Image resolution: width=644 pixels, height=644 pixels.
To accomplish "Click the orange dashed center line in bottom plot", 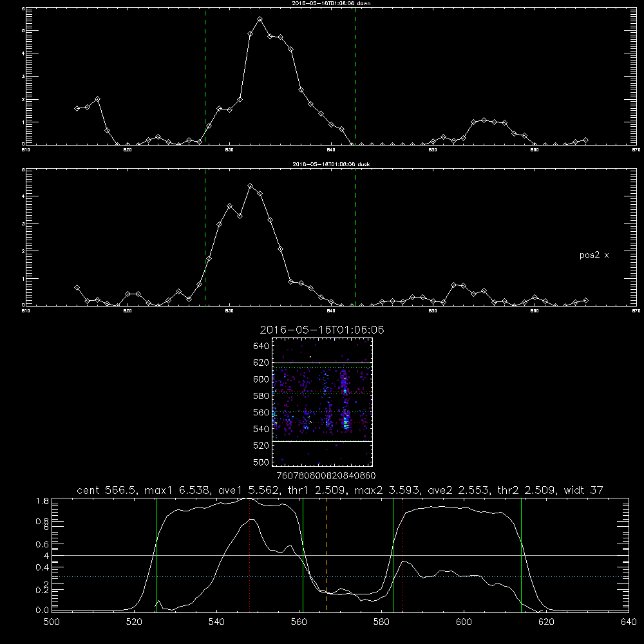I will (x=326, y=554).
